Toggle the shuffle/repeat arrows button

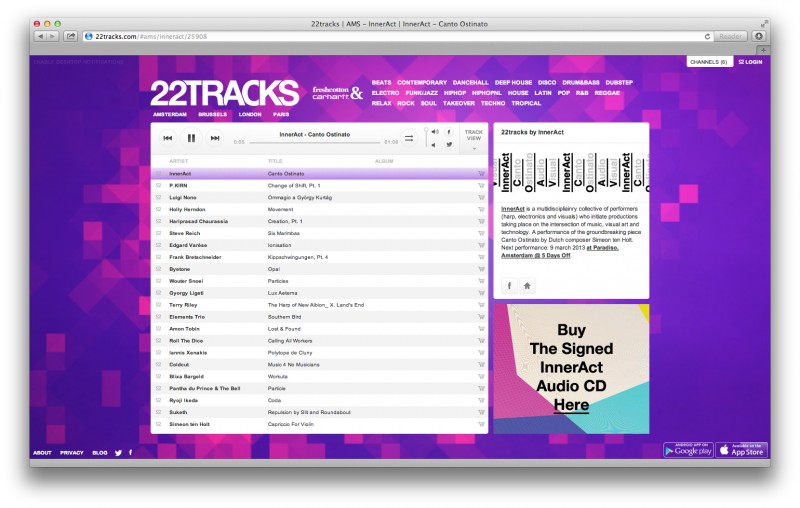click(x=409, y=138)
